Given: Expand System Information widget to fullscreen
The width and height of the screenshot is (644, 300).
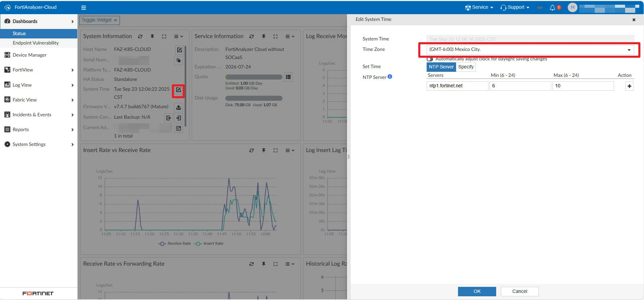Looking at the screenshot, I should pos(164,36).
